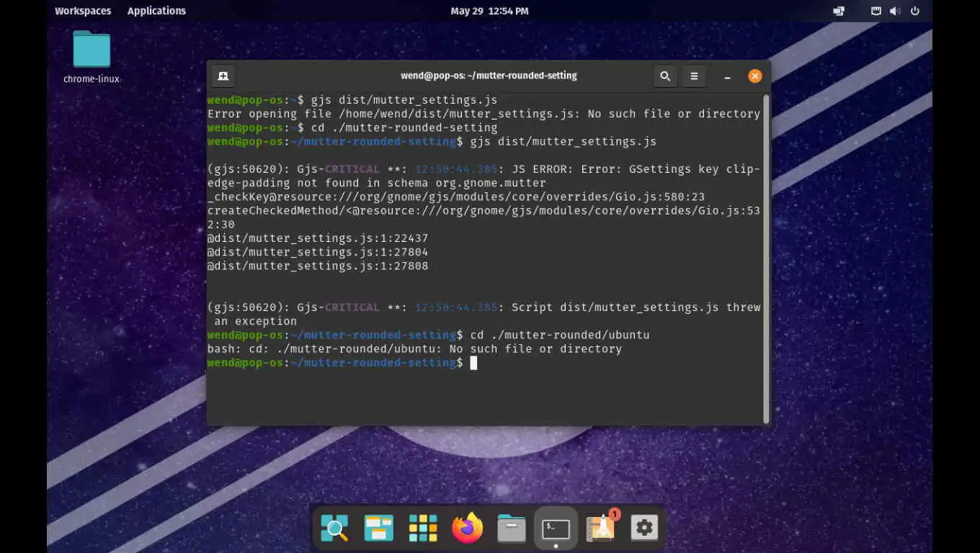Image resolution: width=980 pixels, height=553 pixels.
Task: Open the Workspaces overview
Action: (x=83, y=11)
